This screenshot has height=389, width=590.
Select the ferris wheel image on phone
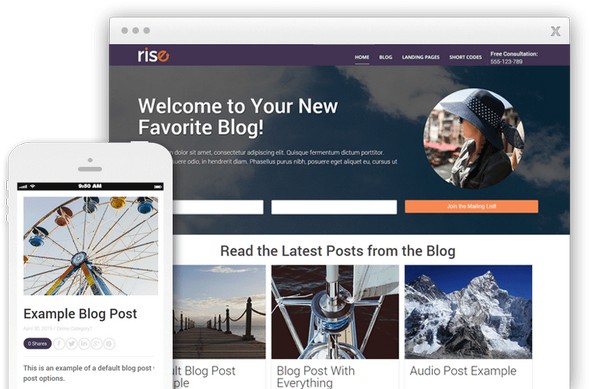pos(91,246)
